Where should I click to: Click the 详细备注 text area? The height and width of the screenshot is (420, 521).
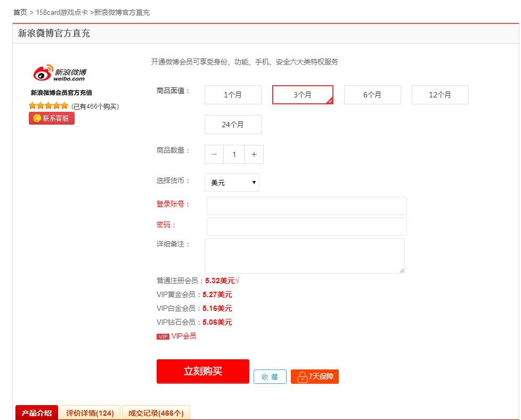(305, 256)
